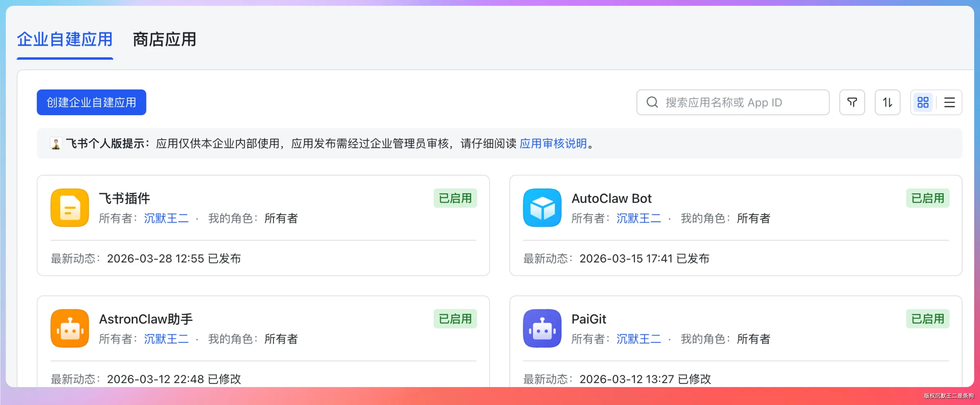Open the 应用审核说明 link
Image resolution: width=980 pixels, height=405 pixels.
point(553,143)
